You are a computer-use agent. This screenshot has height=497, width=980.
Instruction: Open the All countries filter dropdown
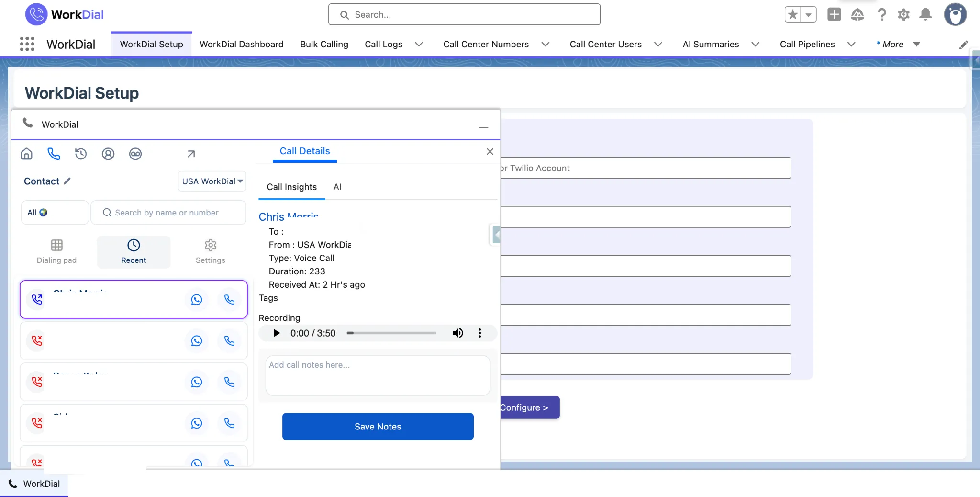tap(55, 213)
